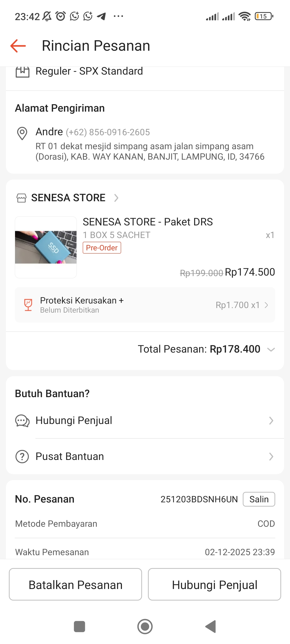Open Proteksi Kerusakan details chevron
This screenshot has width=290, height=644.
pyautogui.click(x=266, y=305)
